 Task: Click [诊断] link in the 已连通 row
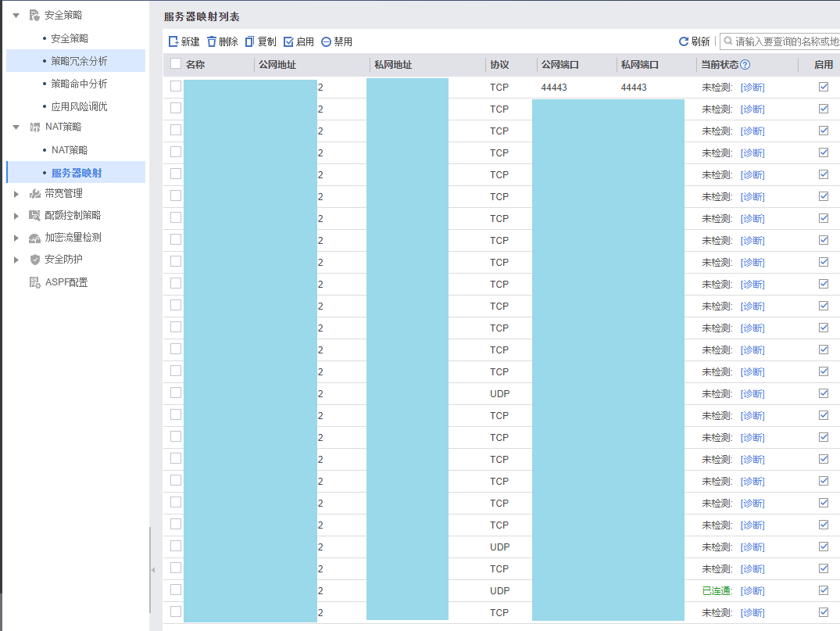point(752,590)
